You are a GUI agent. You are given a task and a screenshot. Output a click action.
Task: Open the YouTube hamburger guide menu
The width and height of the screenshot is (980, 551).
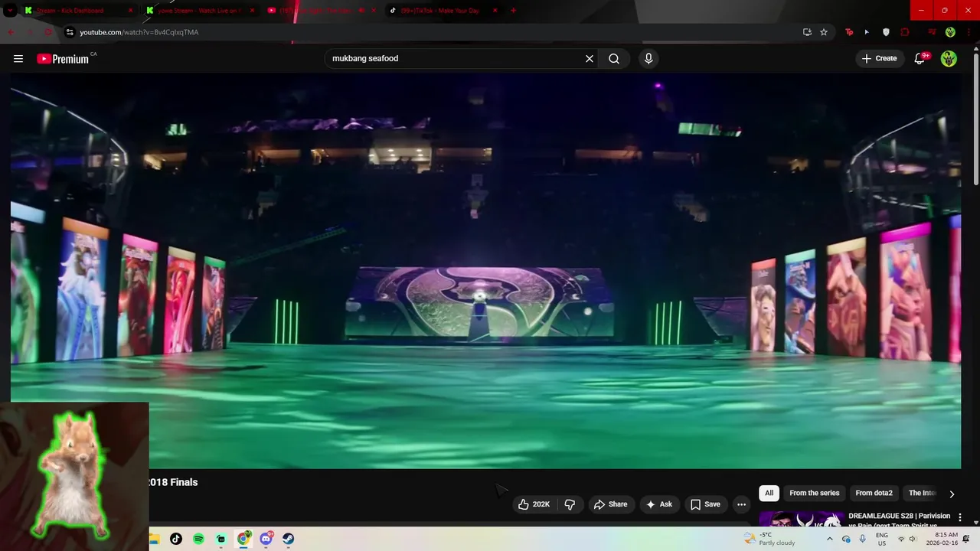coord(18,58)
